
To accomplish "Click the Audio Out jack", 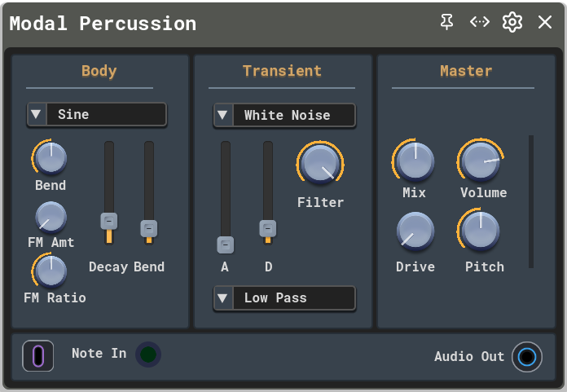I will 527,357.
